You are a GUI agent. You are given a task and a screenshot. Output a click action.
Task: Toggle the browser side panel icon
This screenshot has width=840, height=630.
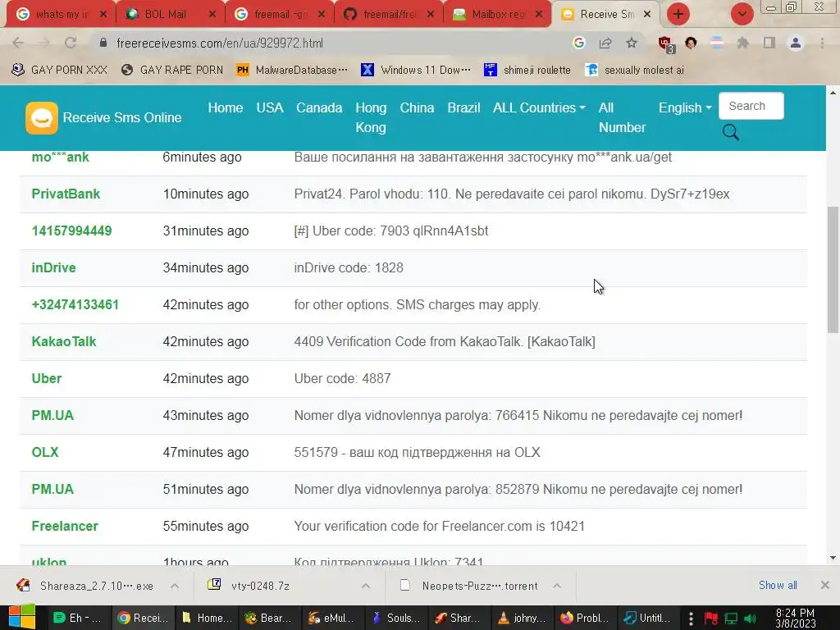[769, 43]
